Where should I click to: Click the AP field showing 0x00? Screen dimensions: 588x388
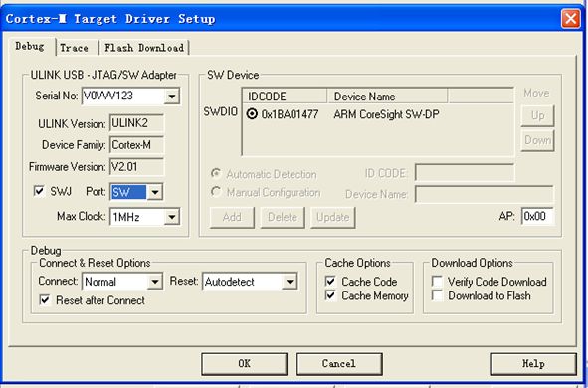tap(537, 216)
